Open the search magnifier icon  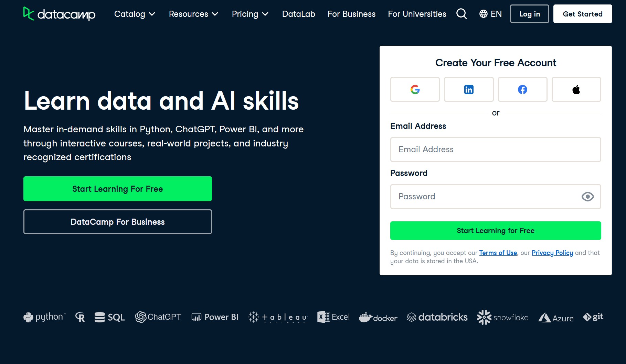[461, 14]
